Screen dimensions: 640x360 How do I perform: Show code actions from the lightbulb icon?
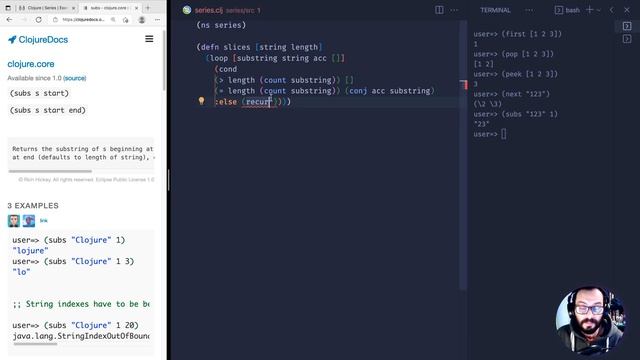tap(201, 101)
